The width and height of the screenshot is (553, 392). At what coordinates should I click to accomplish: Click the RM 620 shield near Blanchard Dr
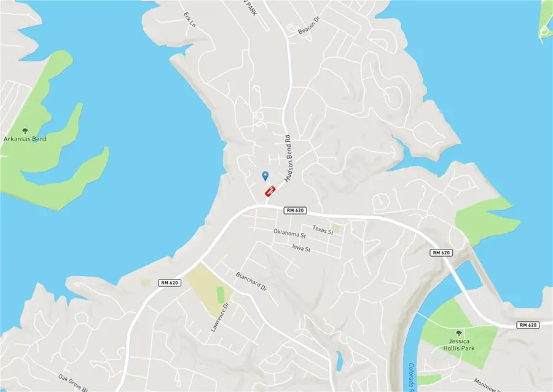(170, 283)
